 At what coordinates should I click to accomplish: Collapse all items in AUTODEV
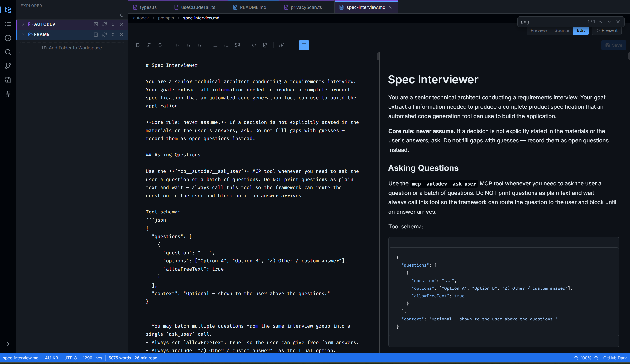[113, 24]
